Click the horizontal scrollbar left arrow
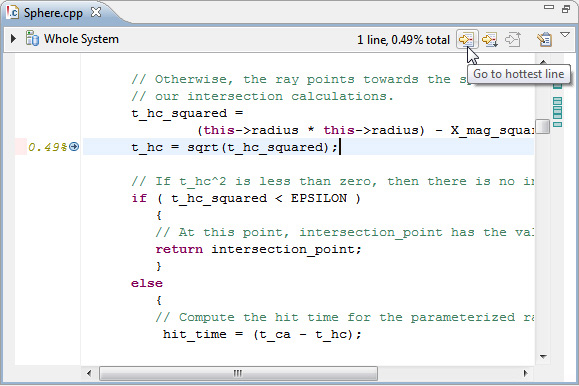 pos(89,373)
